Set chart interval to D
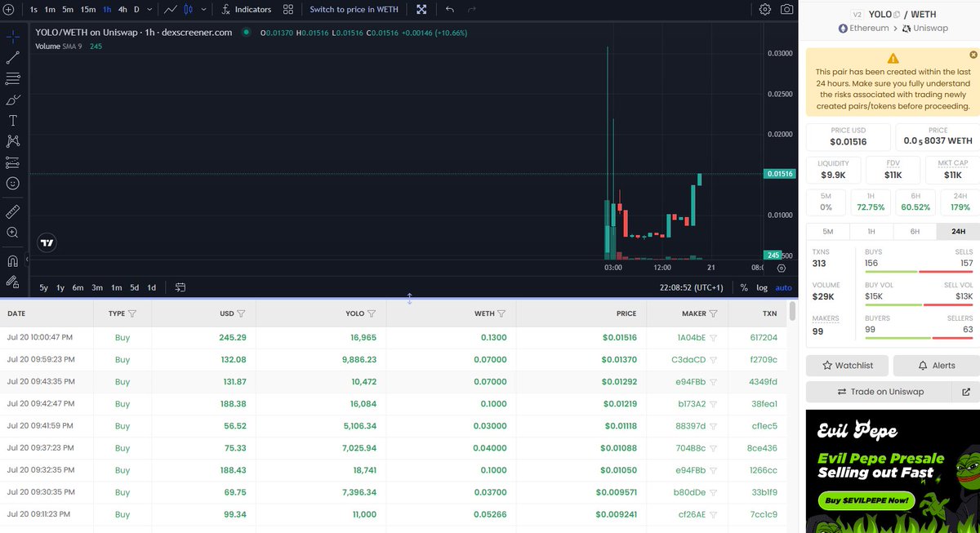 click(136, 10)
